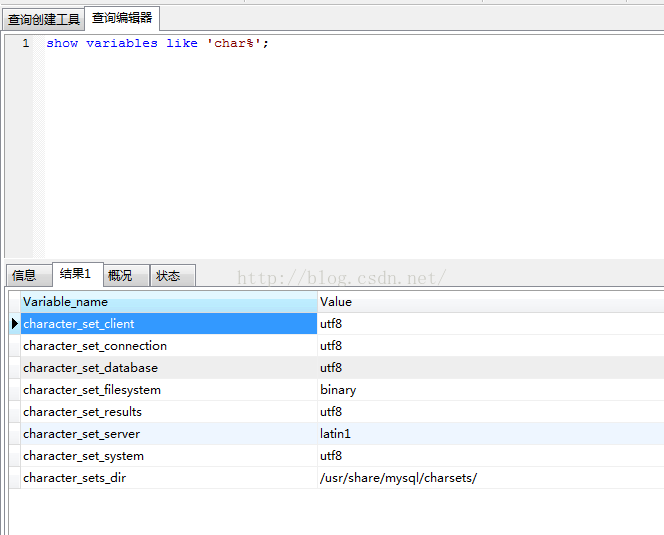
Task: Select the character_set_server cell
Action: pos(169,434)
